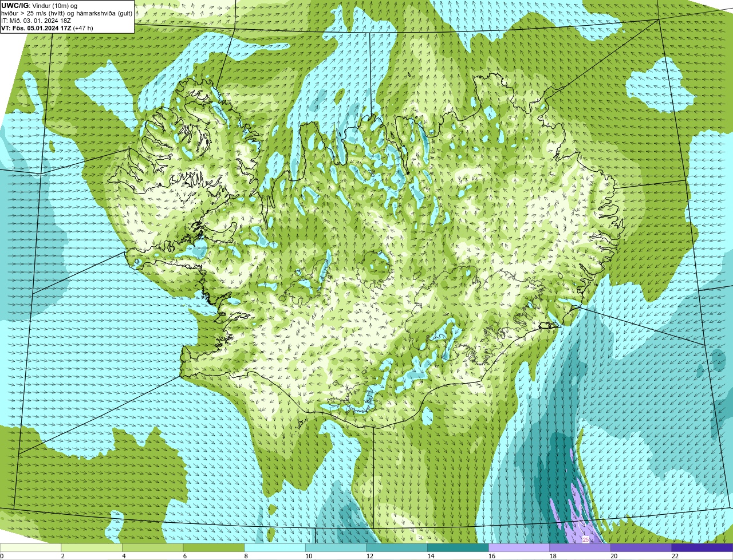Click the legend scale label '10'
The height and width of the screenshot is (560, 733).
point(309,556)
